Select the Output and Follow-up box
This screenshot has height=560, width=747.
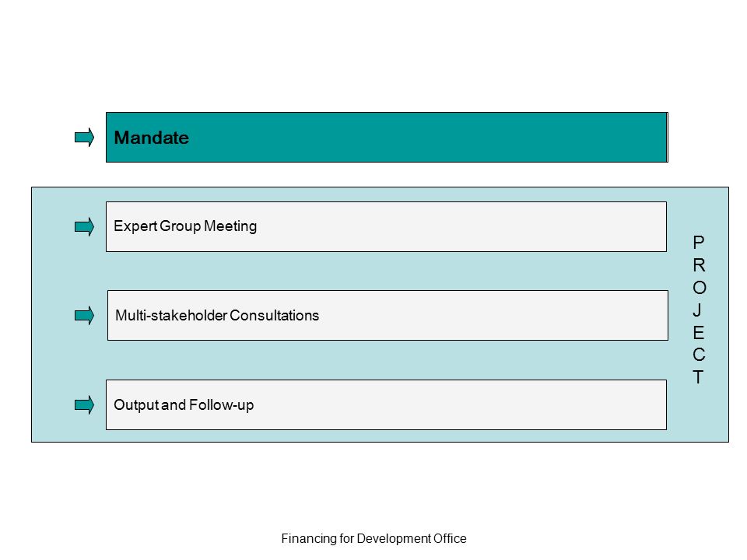[x=386, y=404]
